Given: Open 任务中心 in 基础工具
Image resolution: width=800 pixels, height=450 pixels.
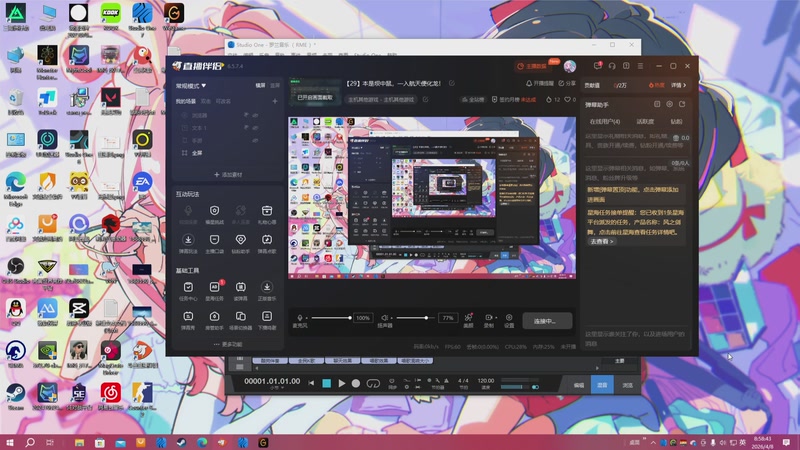Looking at the screenshot, I should (188, 291).
